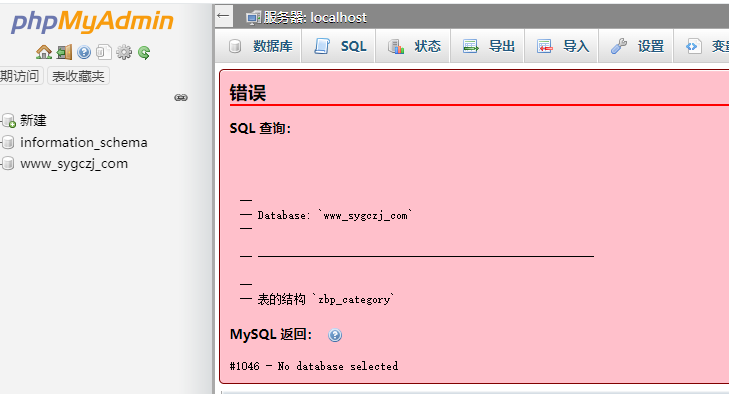729x394 pixels.
Task: Switch to 表收藏夹 favorites tab
Action: [78, 76]
